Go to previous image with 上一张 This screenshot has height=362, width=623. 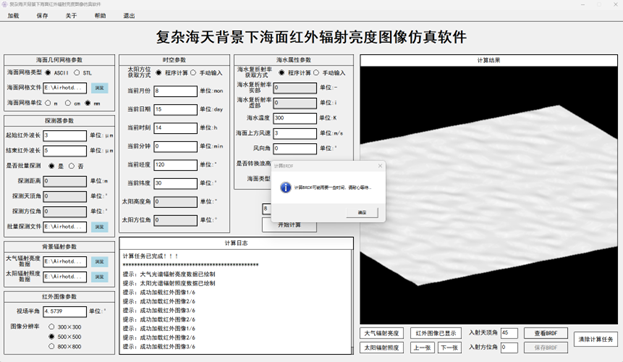(422, 348)
